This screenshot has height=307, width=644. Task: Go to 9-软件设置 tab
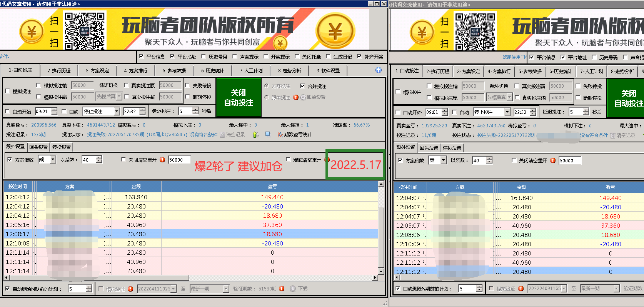pos(328,71)
